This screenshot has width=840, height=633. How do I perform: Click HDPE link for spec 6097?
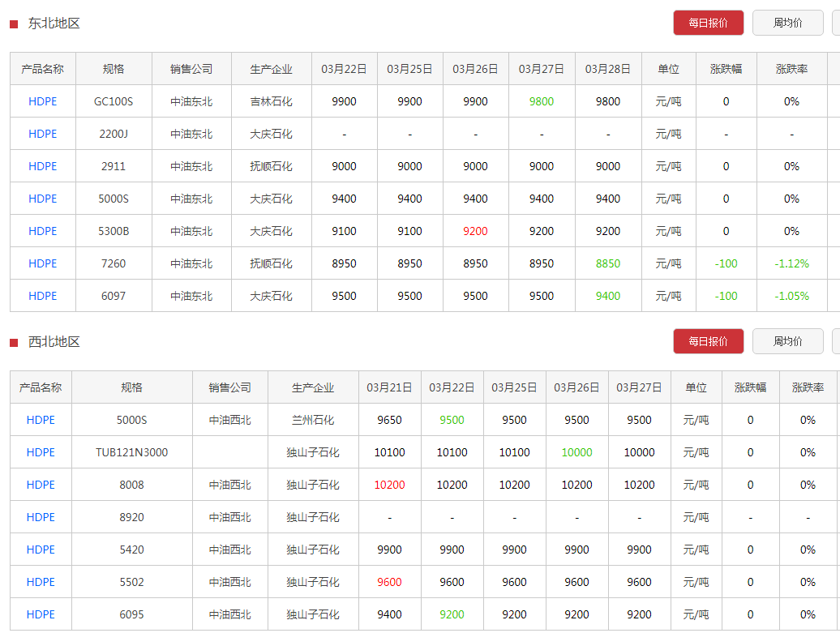(42, 296)
